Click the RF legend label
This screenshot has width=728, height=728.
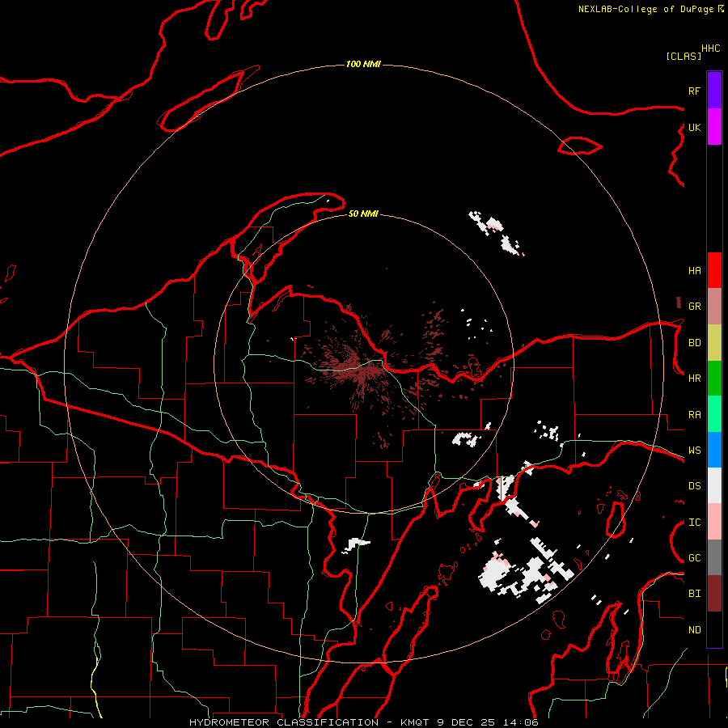pyautogui.click(x=694, y=91)
